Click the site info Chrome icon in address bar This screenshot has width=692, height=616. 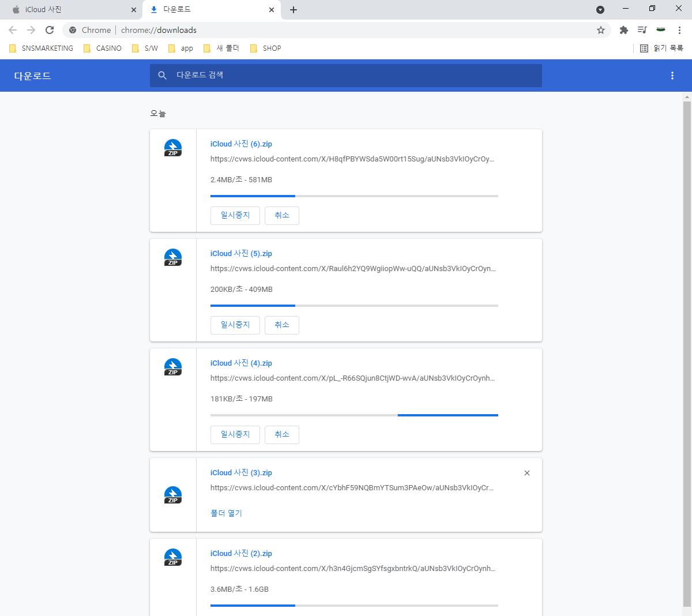(x=73, y=30)
